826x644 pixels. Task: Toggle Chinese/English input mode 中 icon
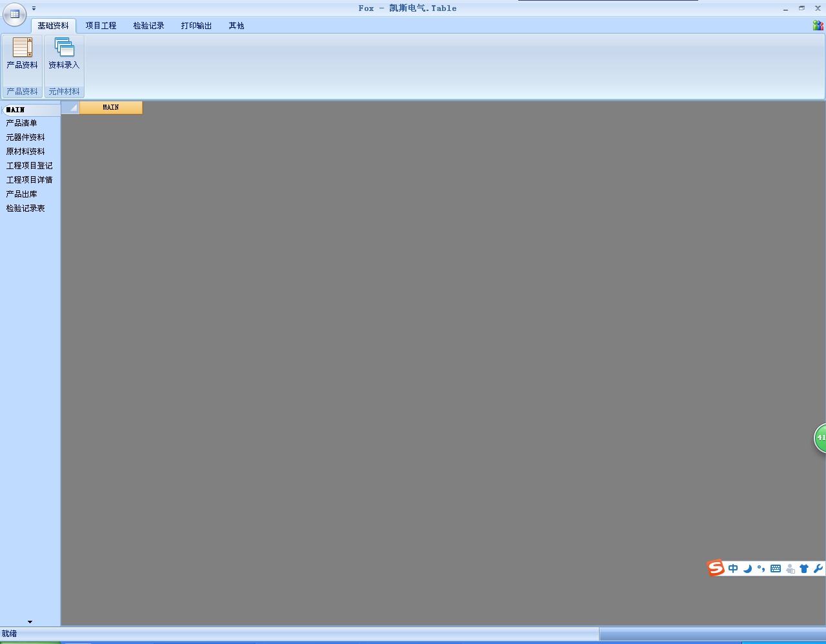733,569
